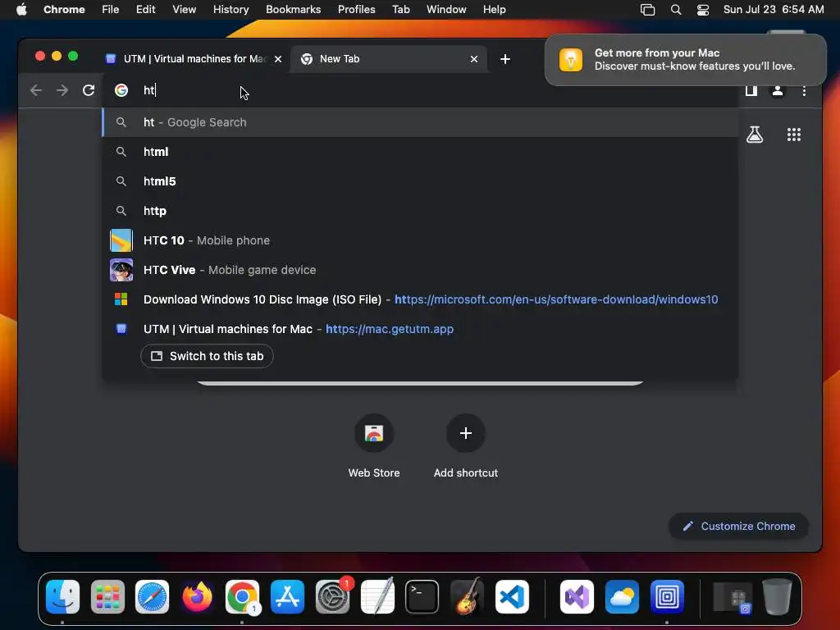Select the HTC Vive suggestion
840x630 pixels.
420,269
